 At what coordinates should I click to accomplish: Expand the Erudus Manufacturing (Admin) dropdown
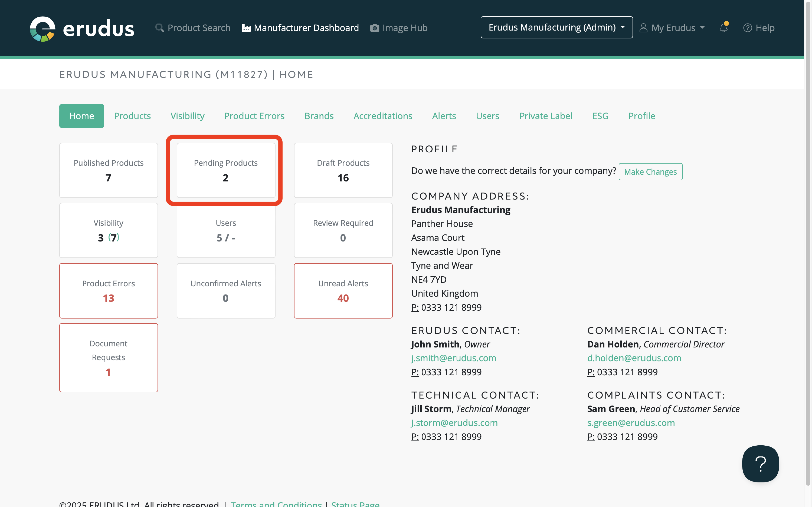(556, 28)
